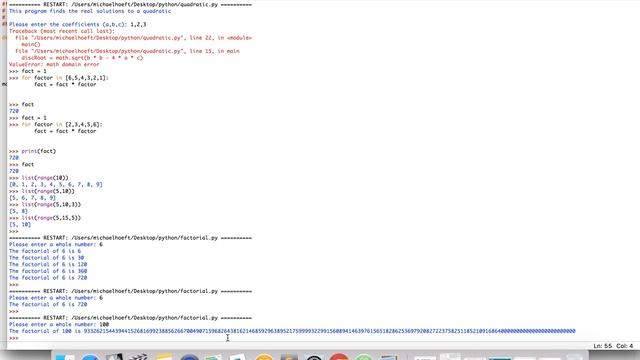Click the 'list(range(5,15,5))' command

(45, 218)
